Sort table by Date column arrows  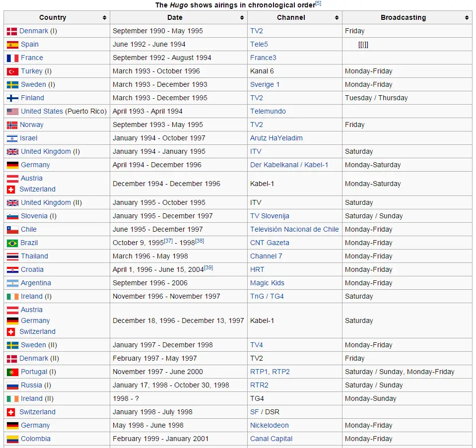tap(242, 17)
